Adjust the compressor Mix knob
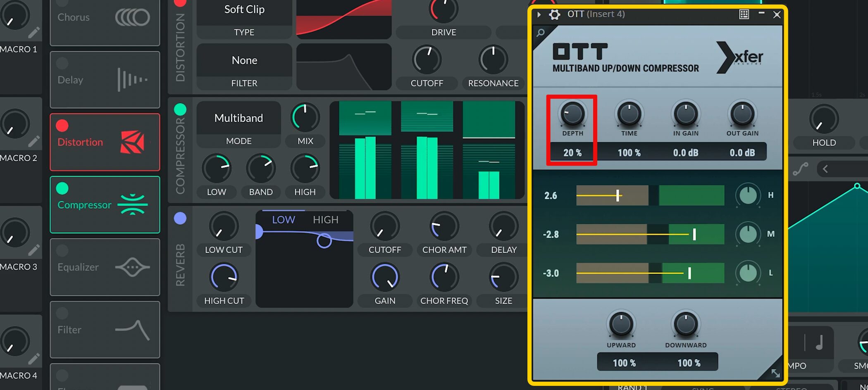Screen dimensions: 868x390 [x=305, y=118]
